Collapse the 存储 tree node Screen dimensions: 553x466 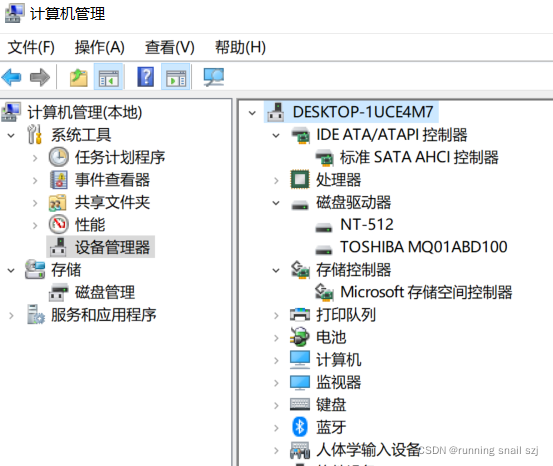[x=11, y=271]
